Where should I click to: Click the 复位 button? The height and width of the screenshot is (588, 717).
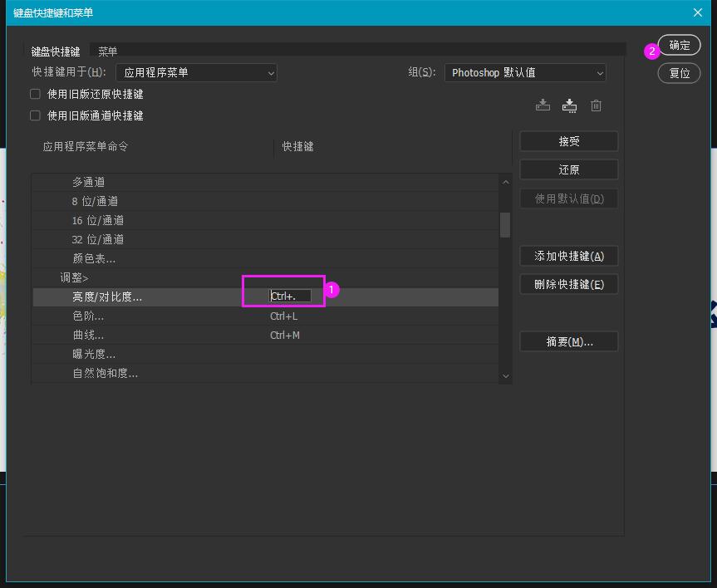click(680, 73)
